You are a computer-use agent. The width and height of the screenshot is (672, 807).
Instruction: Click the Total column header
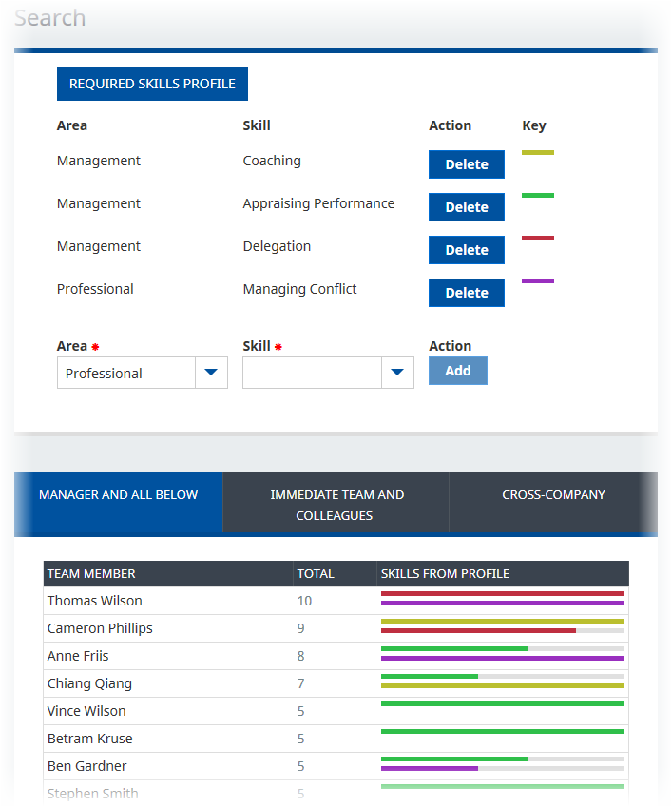coord(316,573)
